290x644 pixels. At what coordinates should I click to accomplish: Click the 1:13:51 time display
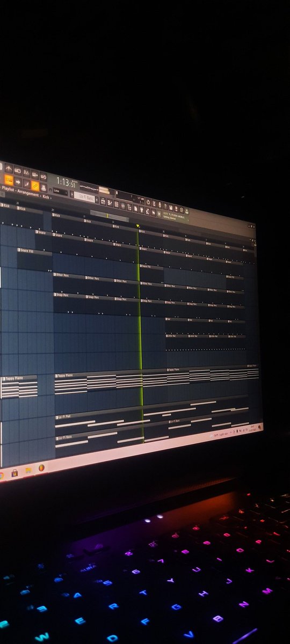(x=67, y=182)
